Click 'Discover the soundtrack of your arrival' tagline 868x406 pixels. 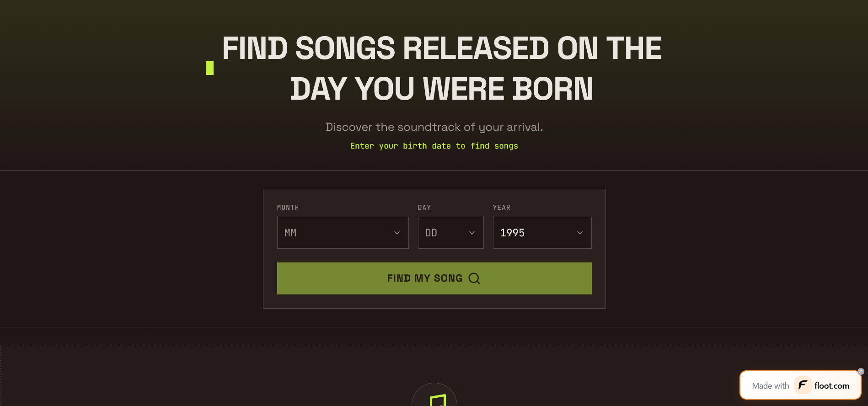[434, 127]
